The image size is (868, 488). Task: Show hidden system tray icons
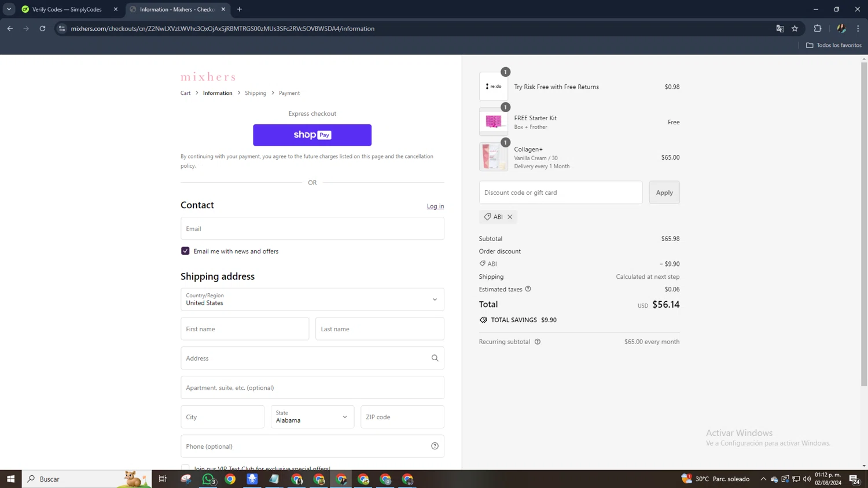763,479
